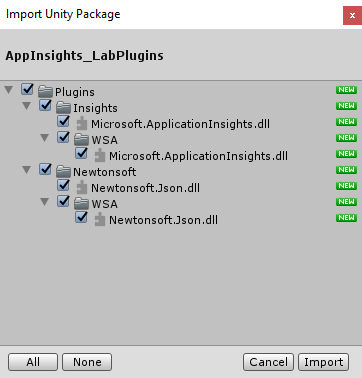Click the NEW badge on the Newtonsoft folder row

pos(346,170)
